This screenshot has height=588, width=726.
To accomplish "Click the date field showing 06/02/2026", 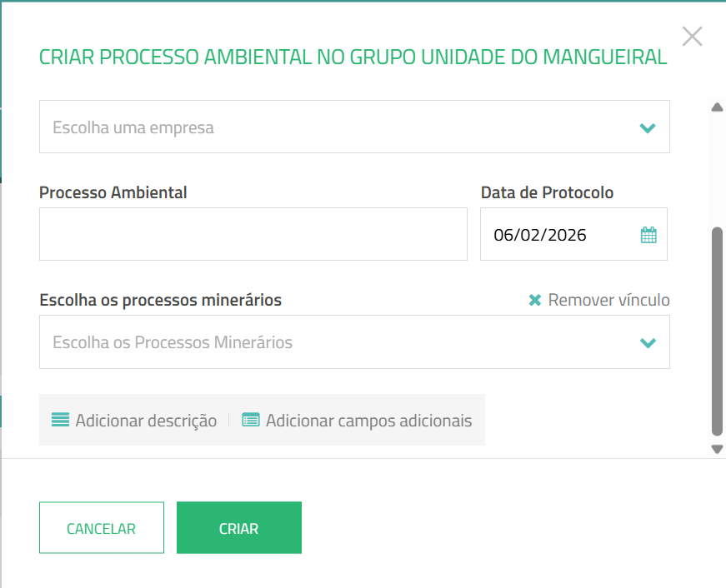I will click(x=550, y=234).
